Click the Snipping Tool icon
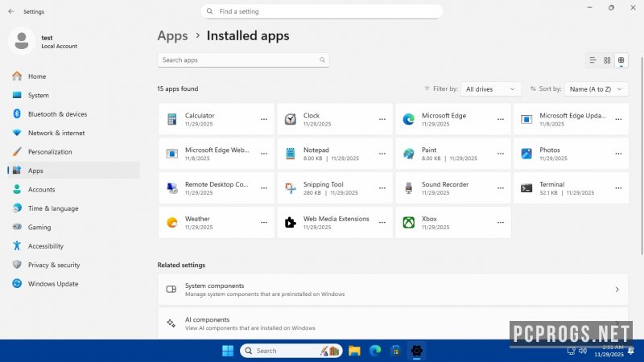This screenshot has height=362, width=644. tap(291, 188)
